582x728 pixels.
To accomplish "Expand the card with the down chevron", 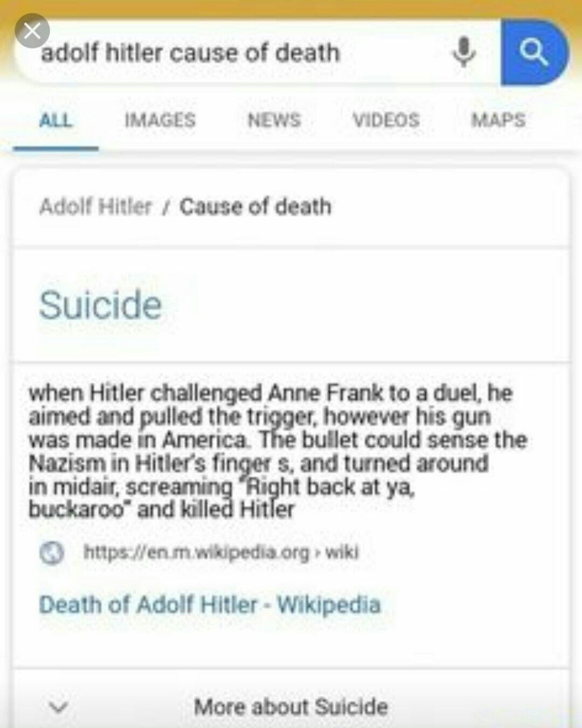I will [59, 706].
